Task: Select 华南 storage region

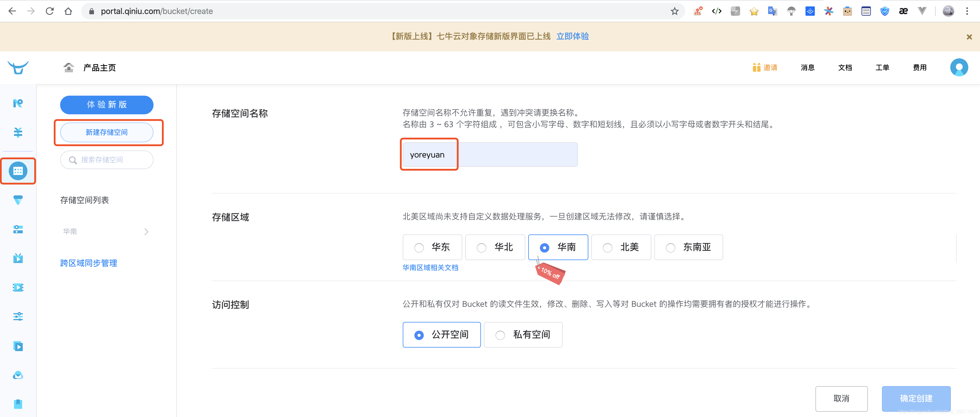Action: point(558,247)
